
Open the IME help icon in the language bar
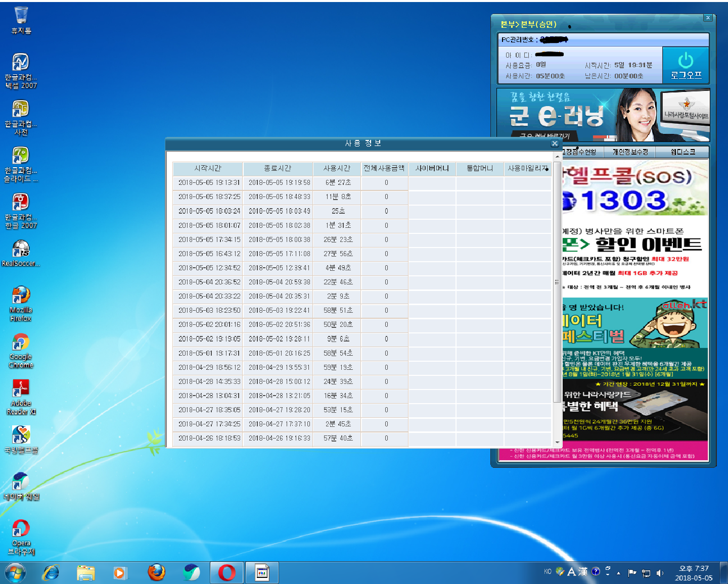596,571
